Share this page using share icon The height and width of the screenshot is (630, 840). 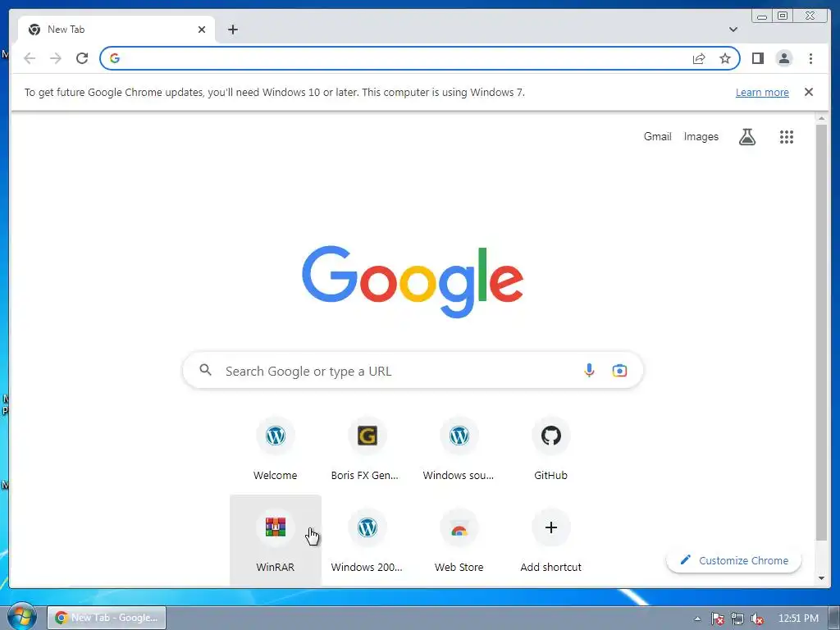(699, 58)
